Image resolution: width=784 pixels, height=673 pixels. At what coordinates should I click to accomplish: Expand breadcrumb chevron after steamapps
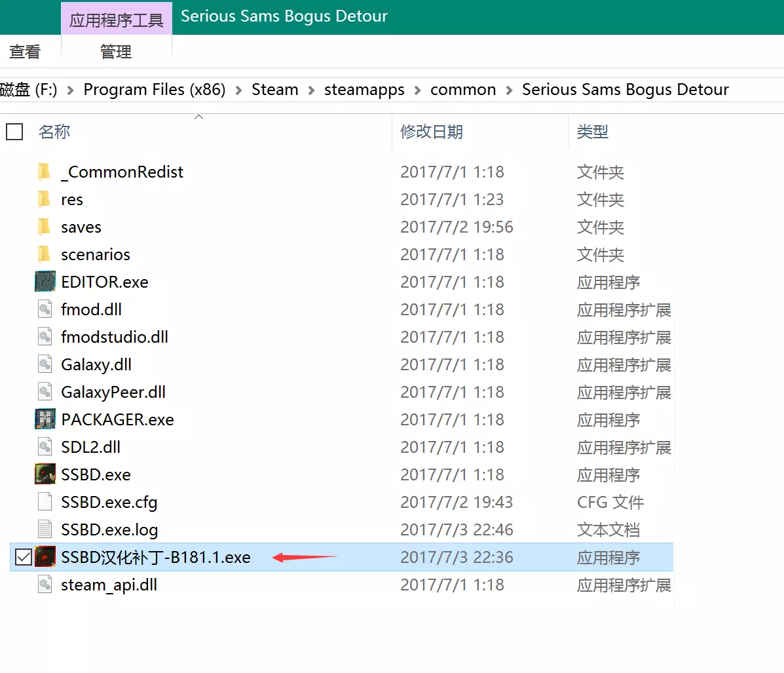(417, 90)
